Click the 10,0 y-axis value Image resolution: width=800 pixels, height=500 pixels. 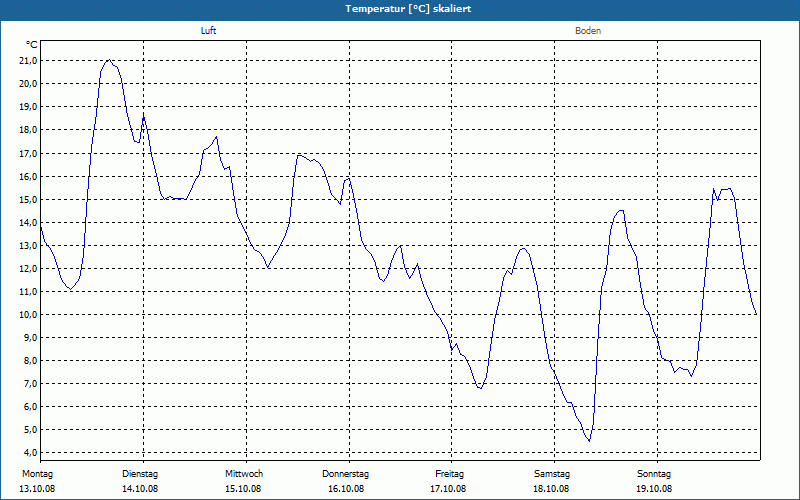click(x=28, y=314)
